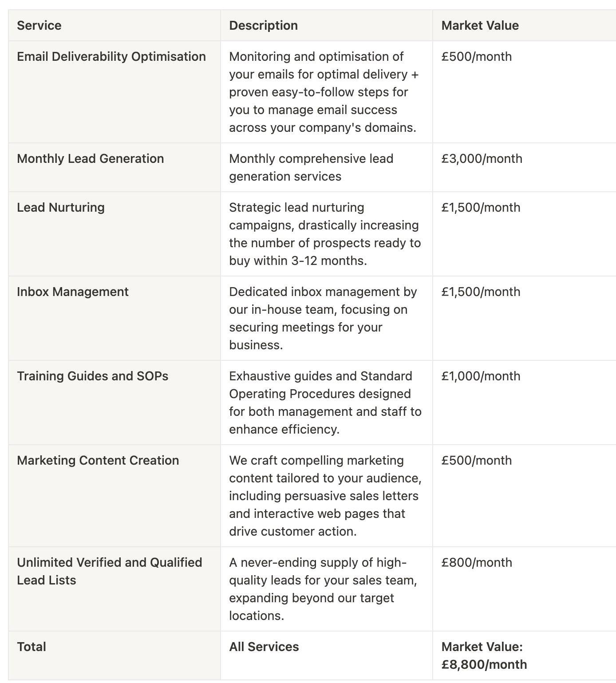
Task: Select the Marketing Content Creation cell
Action: click(x=115, y=496)
